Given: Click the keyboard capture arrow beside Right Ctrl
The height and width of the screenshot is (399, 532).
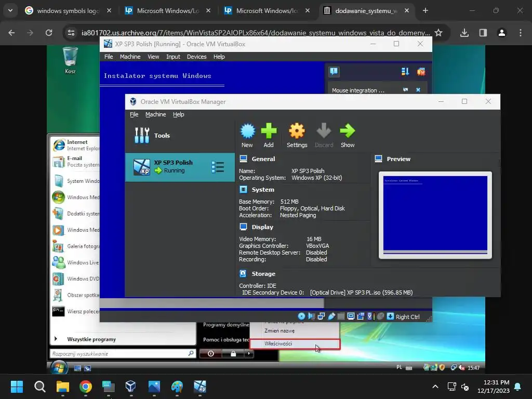Looking at the screenshot, I should [390, 316].
